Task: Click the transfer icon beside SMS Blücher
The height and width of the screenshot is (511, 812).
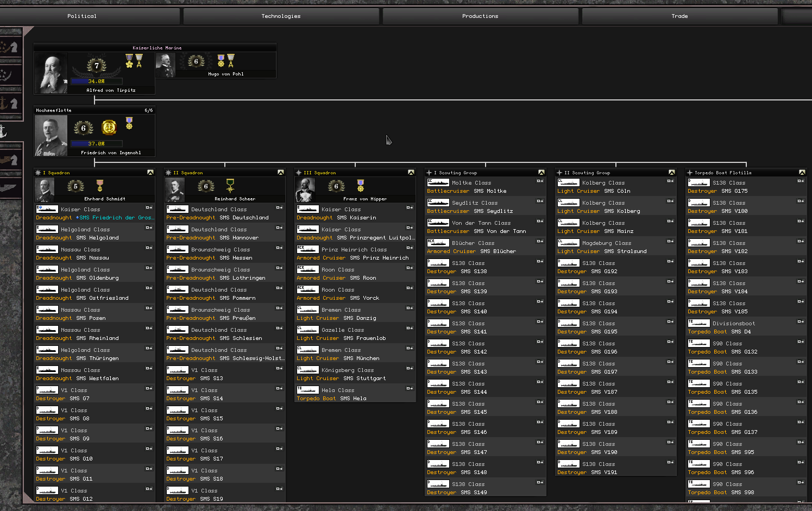Action: [539, 242]
